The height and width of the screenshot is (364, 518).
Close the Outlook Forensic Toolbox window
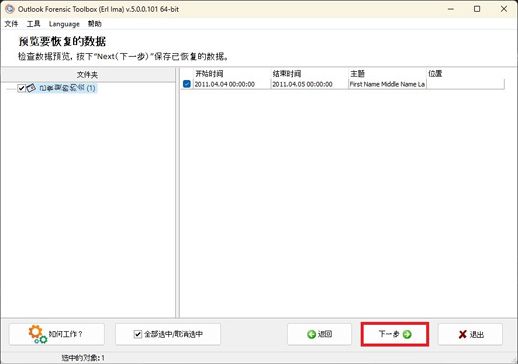point(504,9)
